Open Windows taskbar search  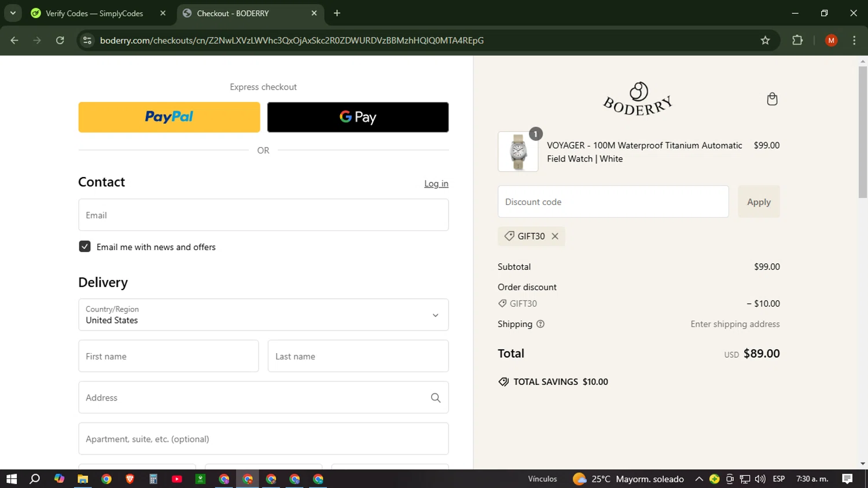35,479
